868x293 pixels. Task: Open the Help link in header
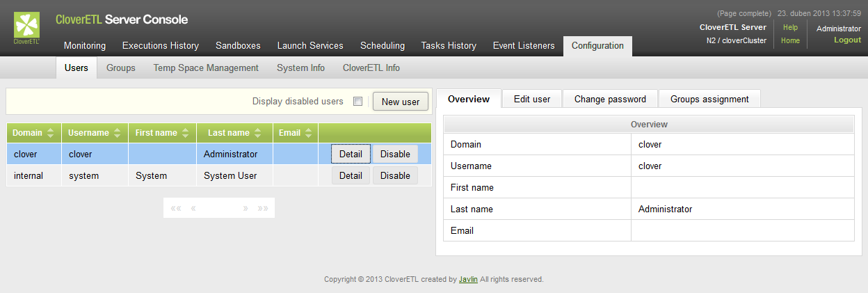pos(790,27)
